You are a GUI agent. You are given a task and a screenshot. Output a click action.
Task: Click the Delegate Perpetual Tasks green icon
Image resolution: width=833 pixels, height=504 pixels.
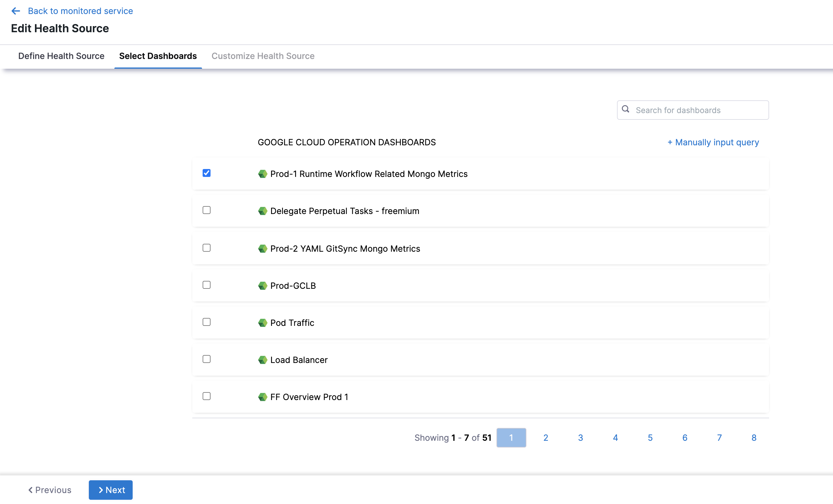point(262,211)
